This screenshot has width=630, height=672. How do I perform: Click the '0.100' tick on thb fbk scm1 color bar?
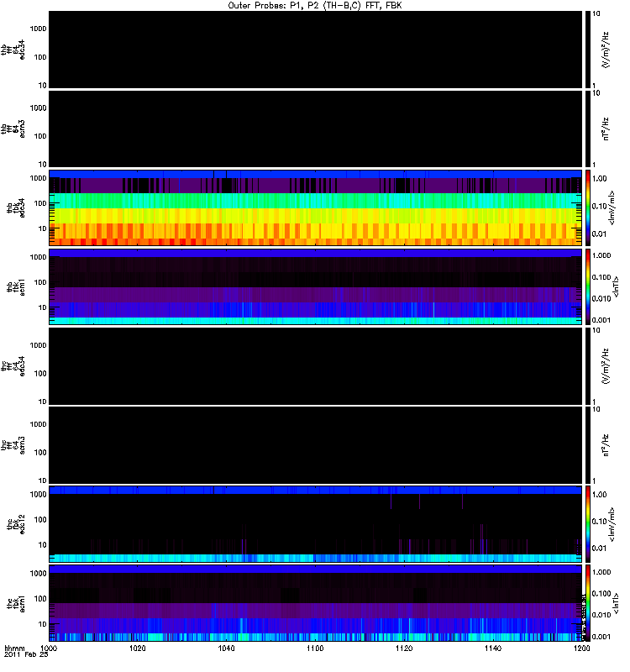coord(601,277)
